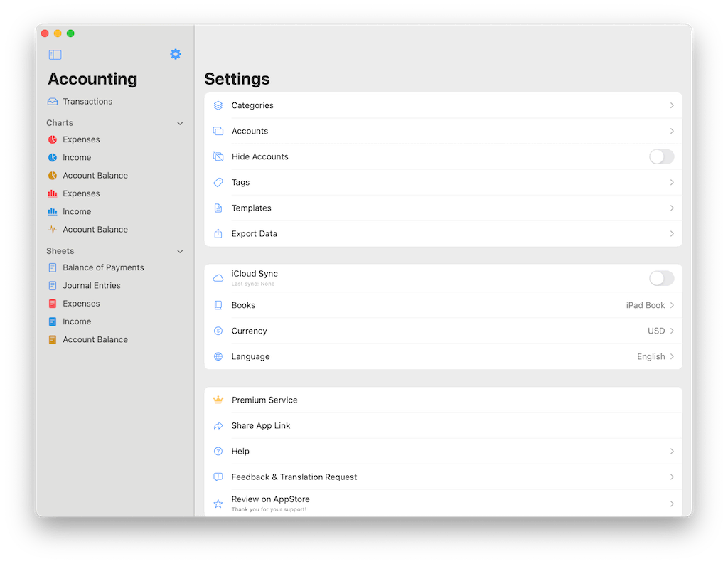
Task: Click the settings gear icon
Action: pyautogui.click(x=176, y=54)
